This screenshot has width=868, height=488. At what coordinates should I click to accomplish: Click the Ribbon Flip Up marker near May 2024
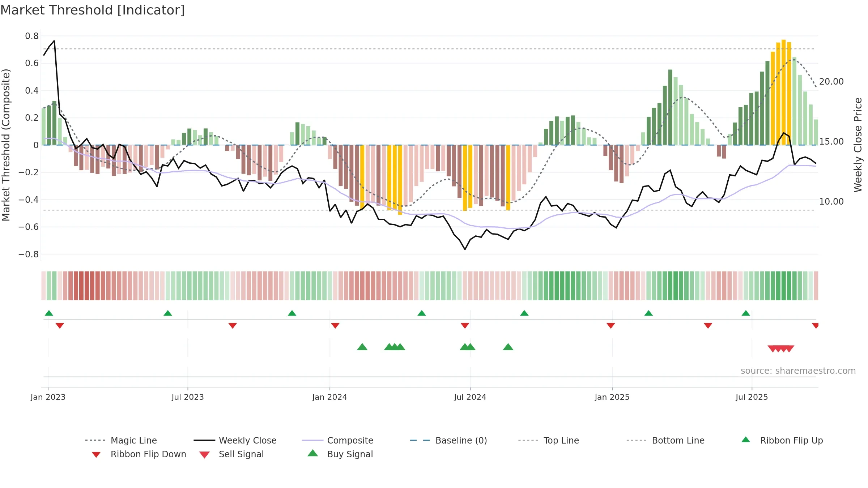click(422, 313)
